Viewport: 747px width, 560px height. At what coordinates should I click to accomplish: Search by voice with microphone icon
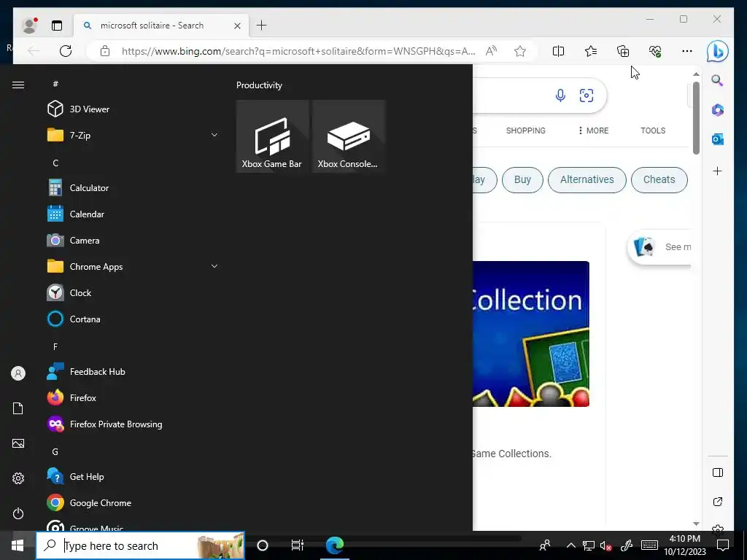point(560,96)
